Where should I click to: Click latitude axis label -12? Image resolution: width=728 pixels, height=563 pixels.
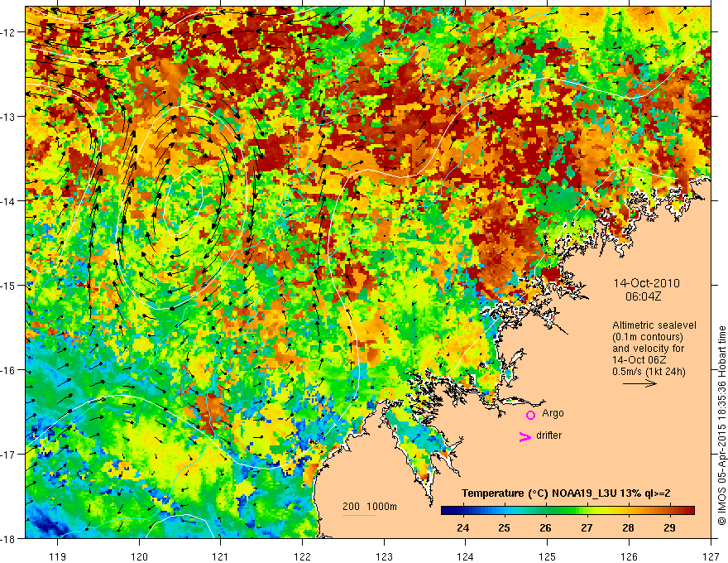[x=9, y=32]
